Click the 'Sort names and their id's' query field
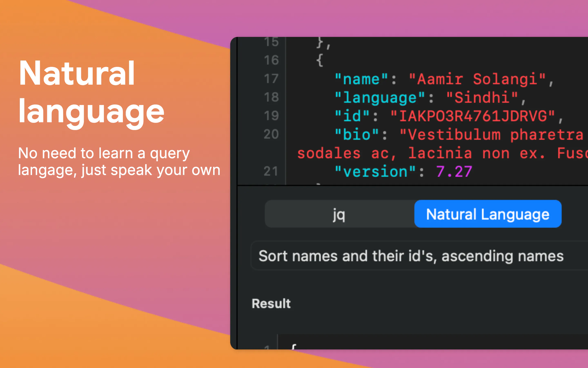Viewport: 588px width, 368px height. [420, 256]
